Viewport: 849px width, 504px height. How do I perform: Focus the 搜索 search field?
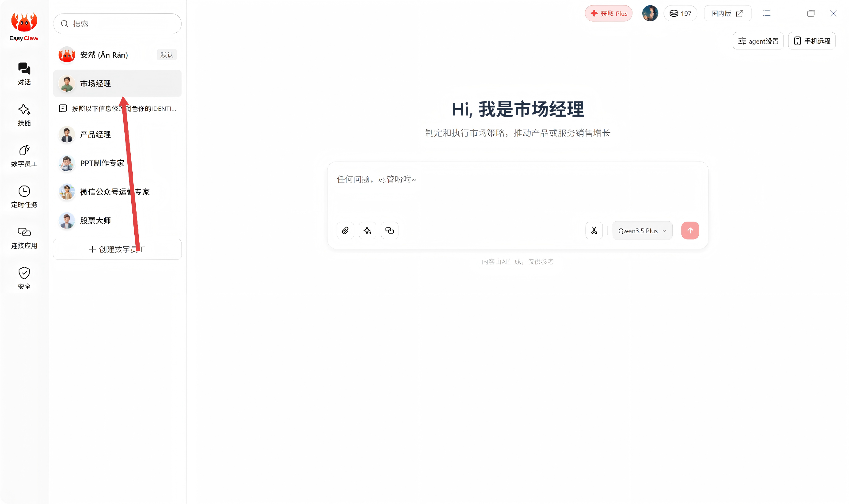coord(117,24)
